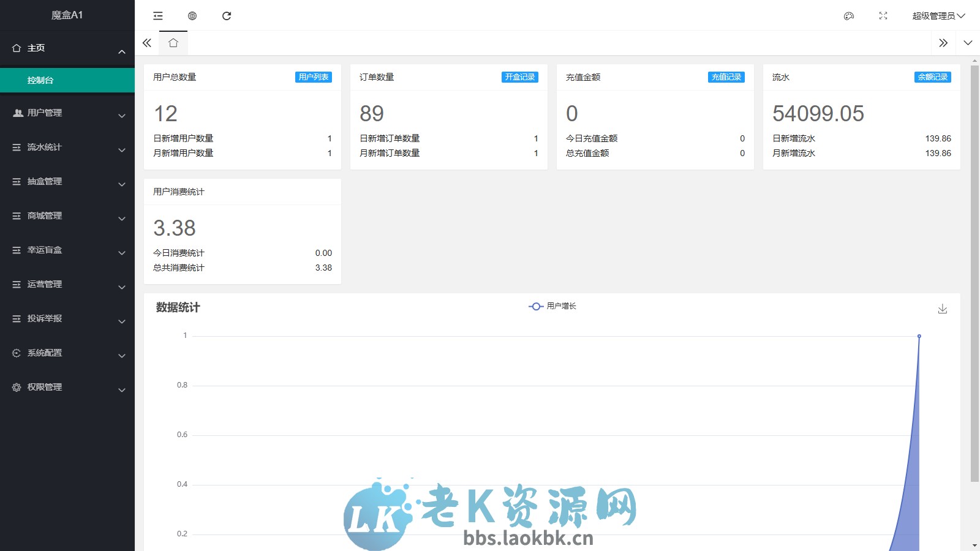
Task: Refresh the page with the reload icon
Action: coord(227,16)
